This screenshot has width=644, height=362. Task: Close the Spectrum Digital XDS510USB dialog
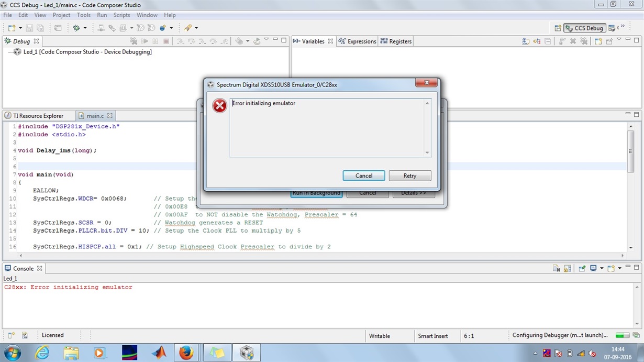426,83
